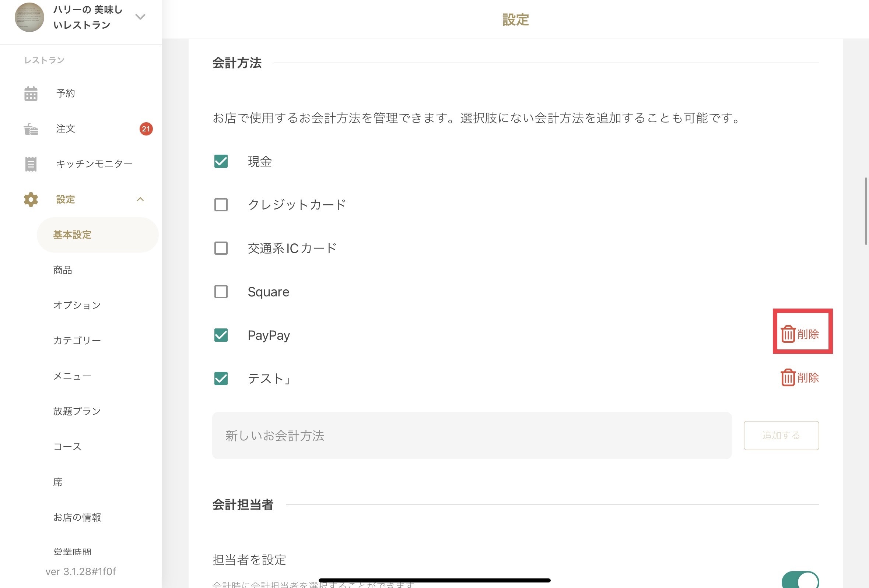
Task: Click the Square label text
Action: click(269, 292)
